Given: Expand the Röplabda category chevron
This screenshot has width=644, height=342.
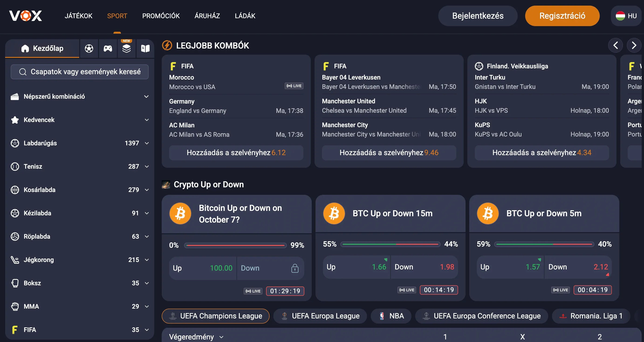Looking at the screenshot, I should [147, 237].
